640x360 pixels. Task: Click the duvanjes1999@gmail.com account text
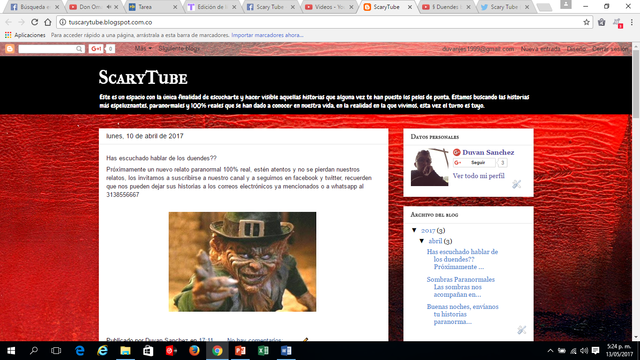(x=478, y=49)
